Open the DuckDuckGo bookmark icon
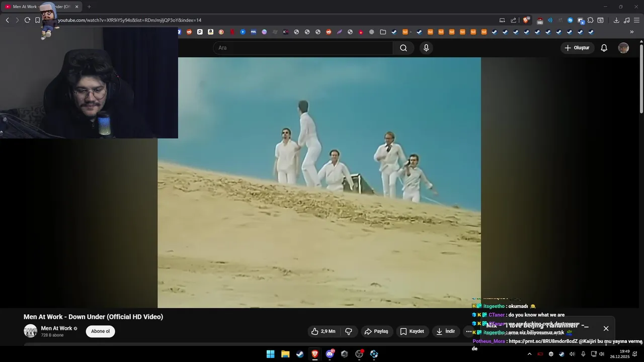The width and height of the screenshot is (644, 362). [221, 32]
